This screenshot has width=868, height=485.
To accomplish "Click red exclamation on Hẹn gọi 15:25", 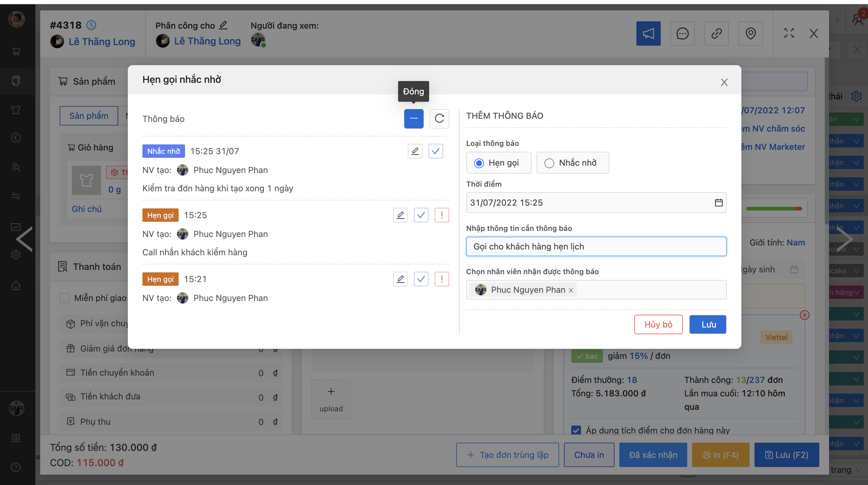I will click(441, 215).
